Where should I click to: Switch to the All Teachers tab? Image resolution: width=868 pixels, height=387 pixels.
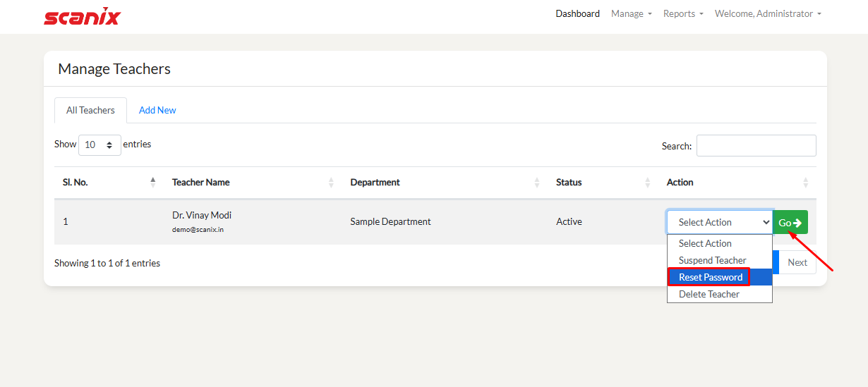click(90, 110)
